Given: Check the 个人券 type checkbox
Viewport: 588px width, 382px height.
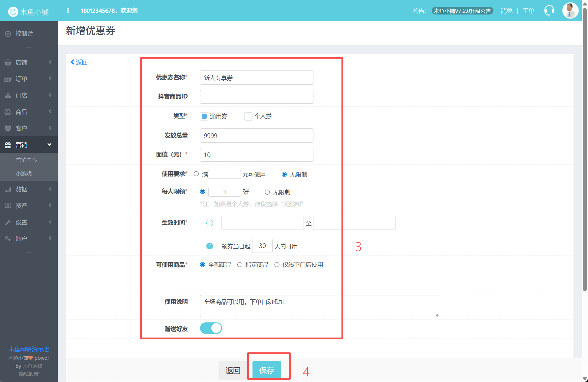Looking at the screenshot, I should pos(248,116).
